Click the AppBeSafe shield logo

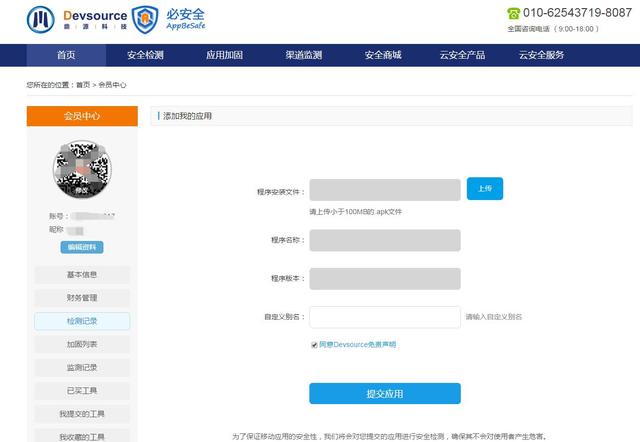point(146,19)
